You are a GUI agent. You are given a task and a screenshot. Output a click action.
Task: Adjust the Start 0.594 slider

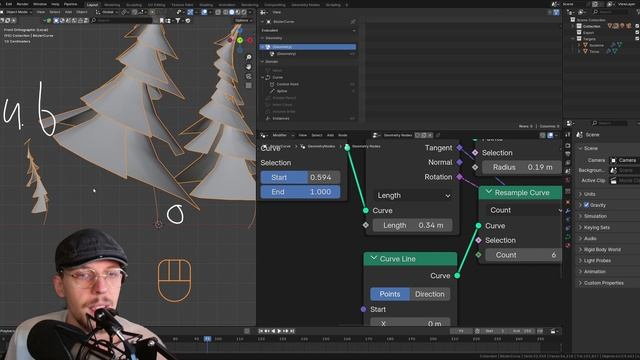coord(300,177)
